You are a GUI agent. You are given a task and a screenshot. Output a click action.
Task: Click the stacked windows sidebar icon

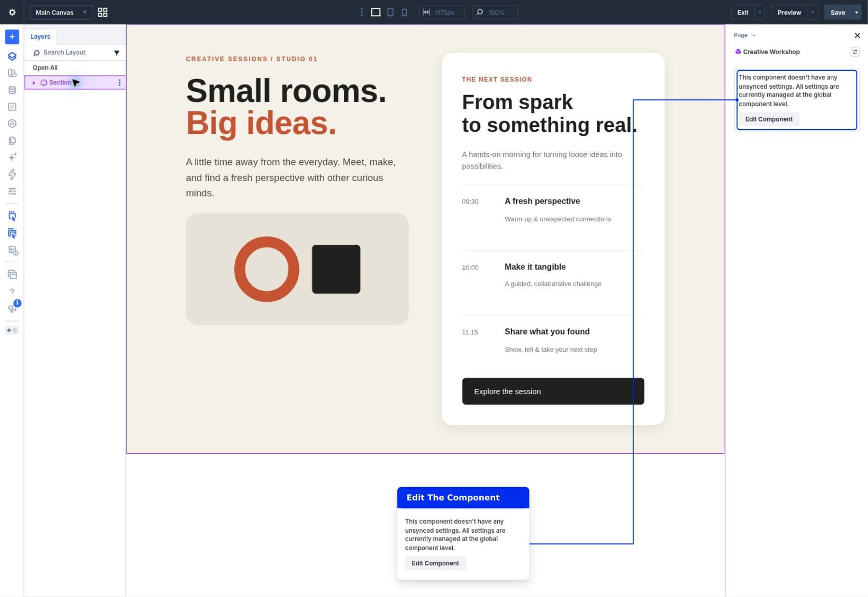pyautogui.click(x=12, y=275)
